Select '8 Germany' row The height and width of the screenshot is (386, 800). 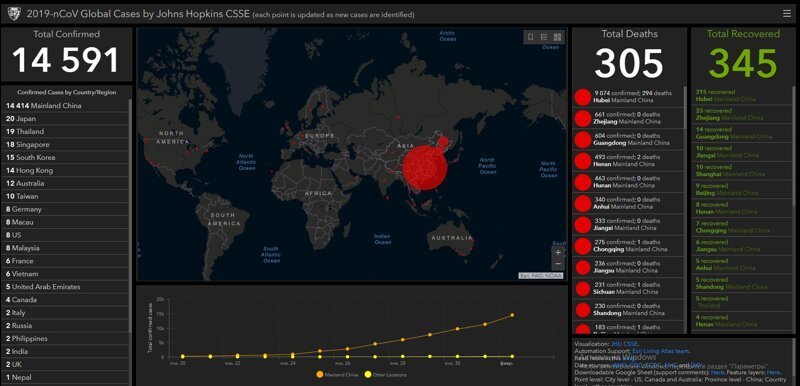[x=65, y=209]
